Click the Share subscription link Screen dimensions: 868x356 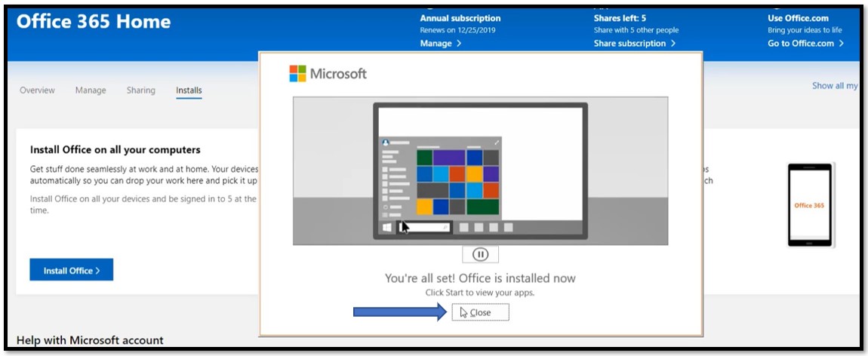click(x=634, y=43)
